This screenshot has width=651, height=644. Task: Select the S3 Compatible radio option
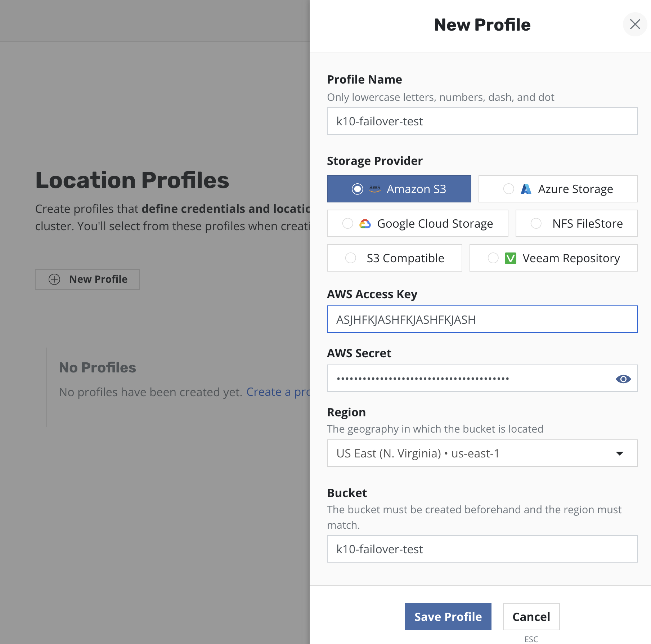point(351,258)
